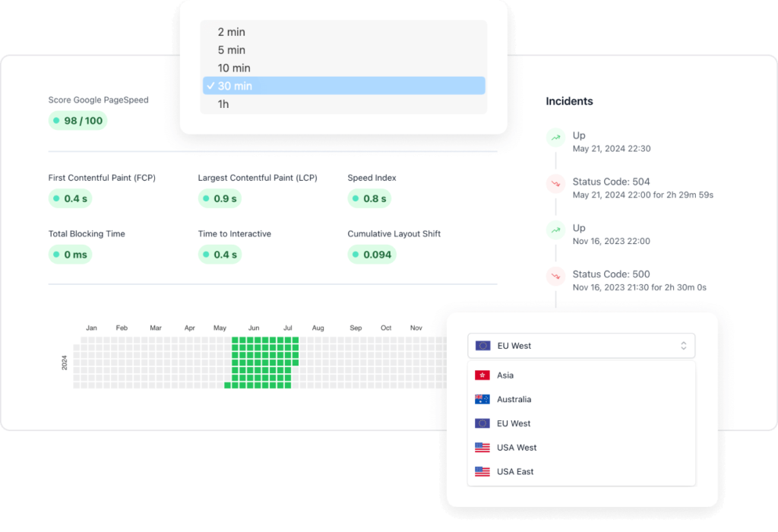Click the red Status Code: 504 down icon
Image resolution: width=778 pixels, height=532 pixels.
[x=555, y=183]
